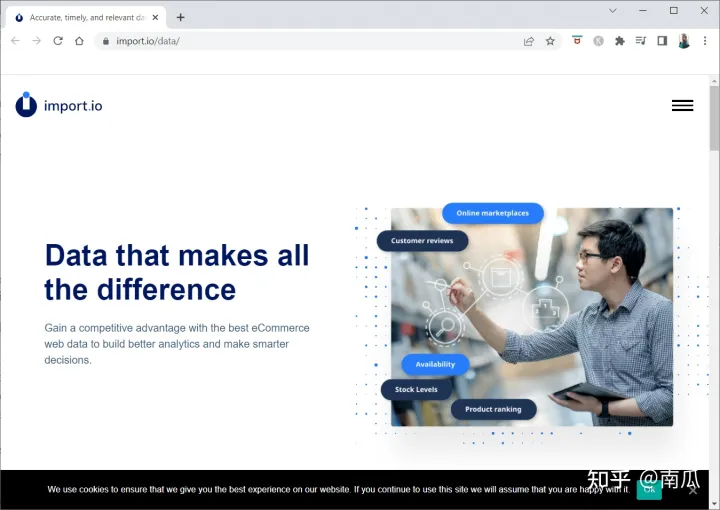
Task: Dismiss the cookie banner with the X
Action: [693, 491]
